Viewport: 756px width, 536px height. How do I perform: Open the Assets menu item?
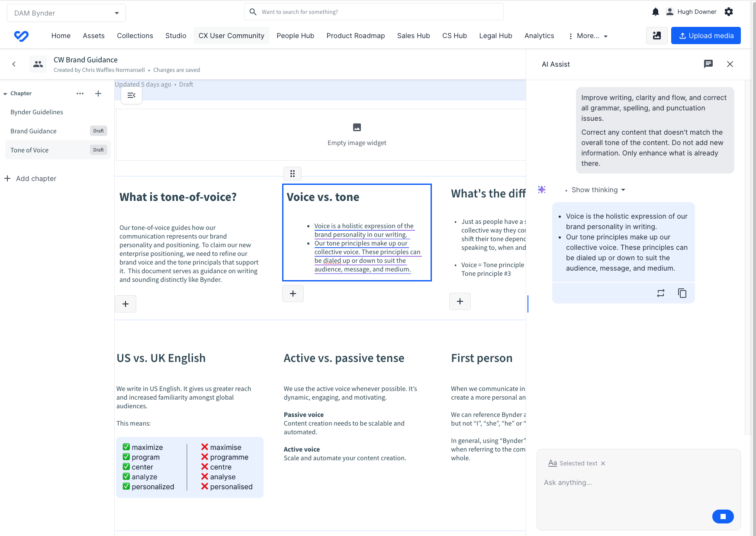94,36
